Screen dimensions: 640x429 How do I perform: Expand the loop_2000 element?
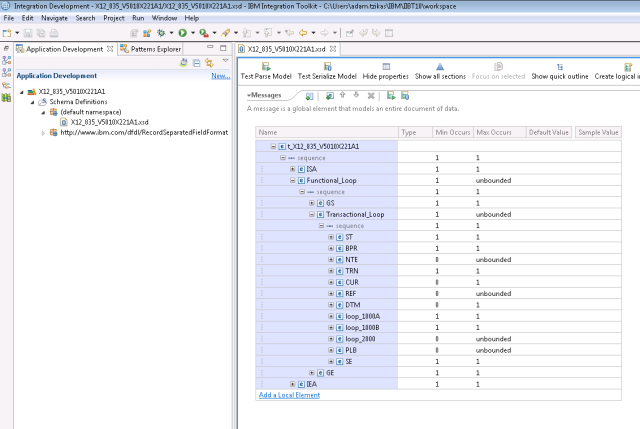[x=331, y=339]
